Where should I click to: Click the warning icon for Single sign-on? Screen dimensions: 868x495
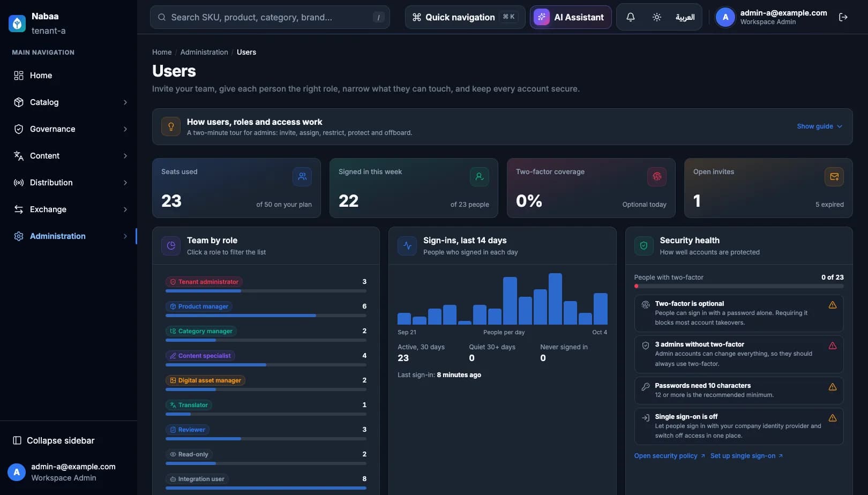pos(833,418)
